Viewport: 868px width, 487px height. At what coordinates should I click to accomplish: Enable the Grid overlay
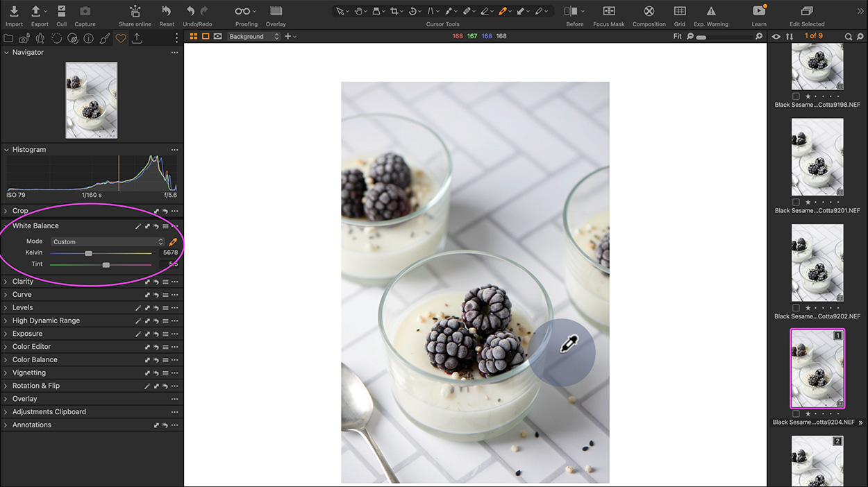tap(679, 11)
